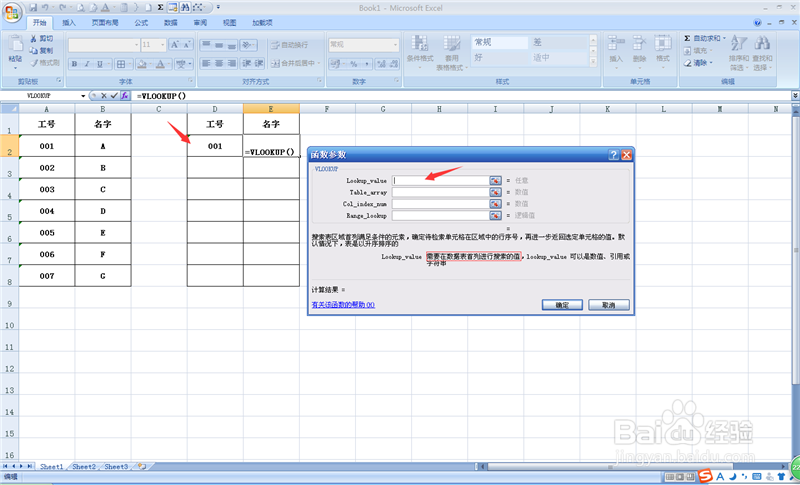This screenshot has height=485, width=800.
Task: Open the AutoSum (自动求和) dropdown arrow
Action: [x=724, y=38]
